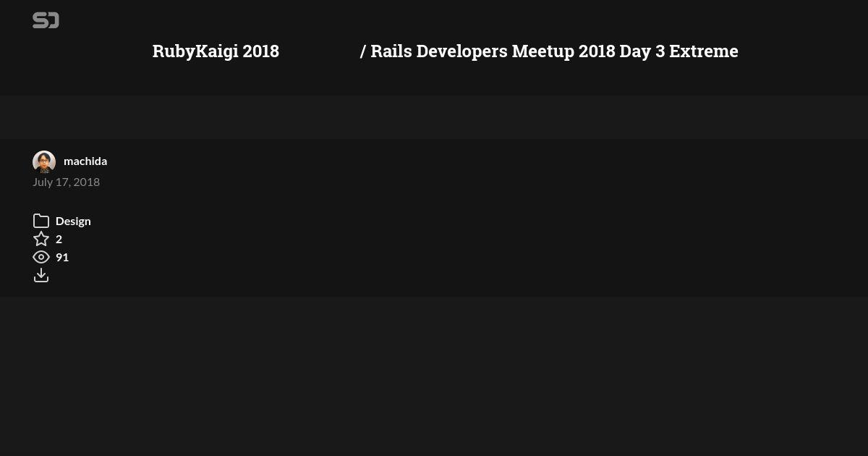Click the empty lower slide viewer area

point(434,376)
